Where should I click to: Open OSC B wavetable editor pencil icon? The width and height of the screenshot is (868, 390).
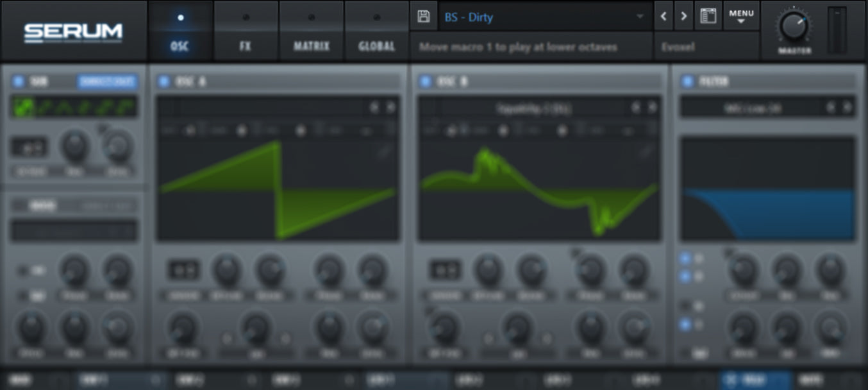click(x=646, y=152)
